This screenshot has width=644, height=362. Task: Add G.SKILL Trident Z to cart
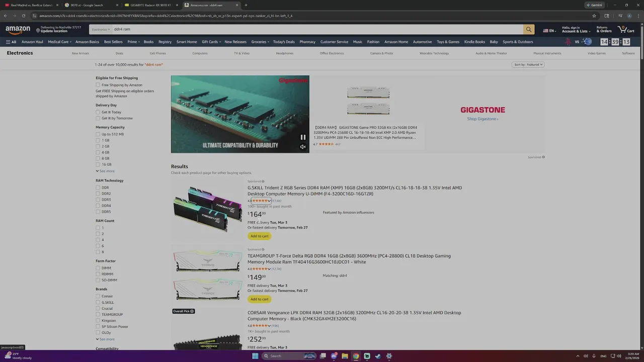point(260,236)
